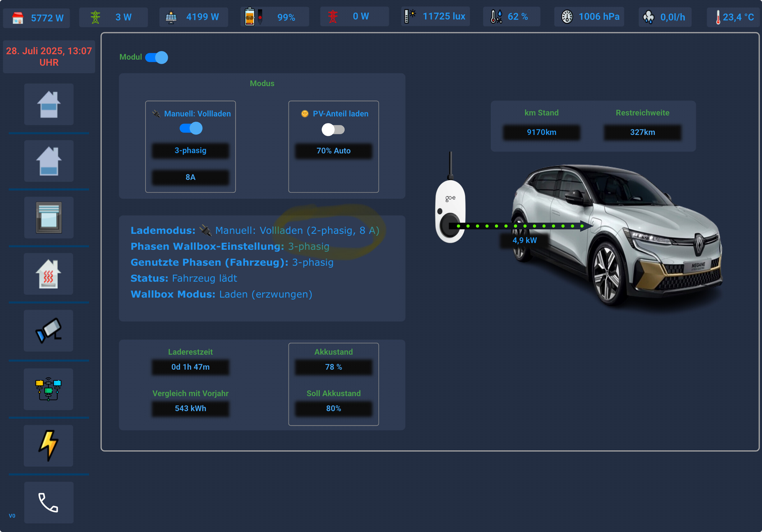
Task: Open the heating house icon
Action: tap(49, 274)
